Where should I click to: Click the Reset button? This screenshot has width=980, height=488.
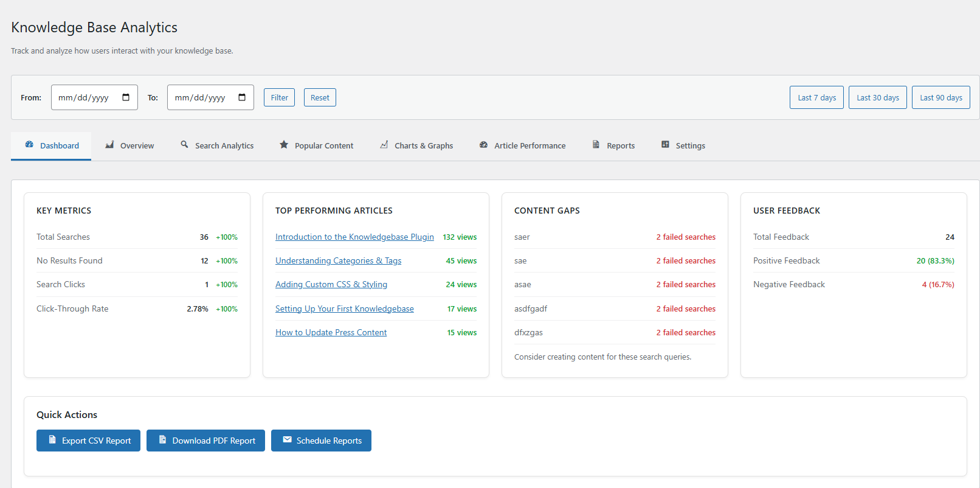(x=320, y=97)
